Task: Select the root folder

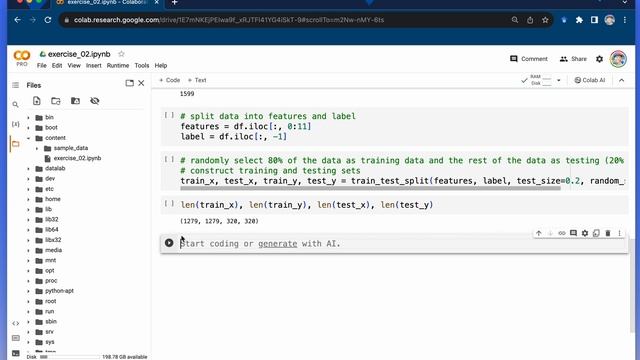Action: pos(50,301)
